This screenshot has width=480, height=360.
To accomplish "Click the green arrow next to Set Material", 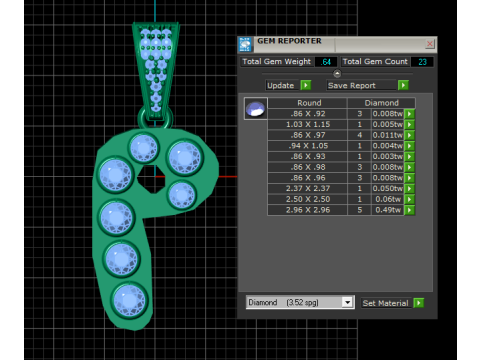I will click(x=418, y=303).
